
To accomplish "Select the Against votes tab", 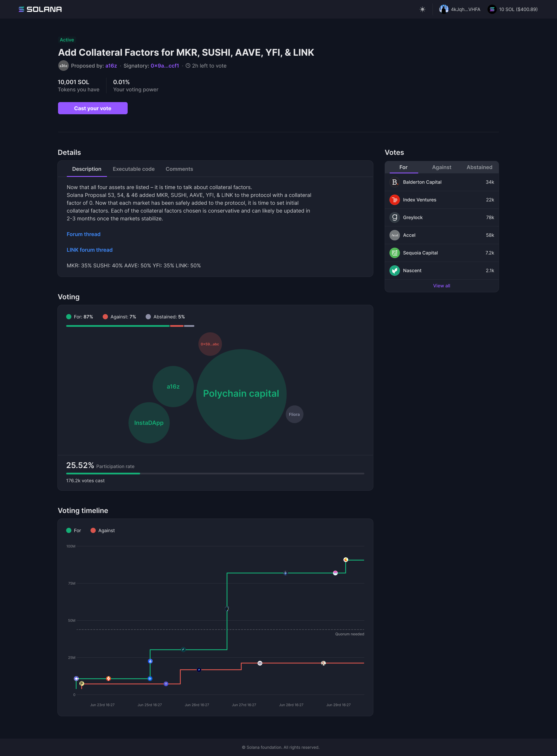I will point(441,168).
